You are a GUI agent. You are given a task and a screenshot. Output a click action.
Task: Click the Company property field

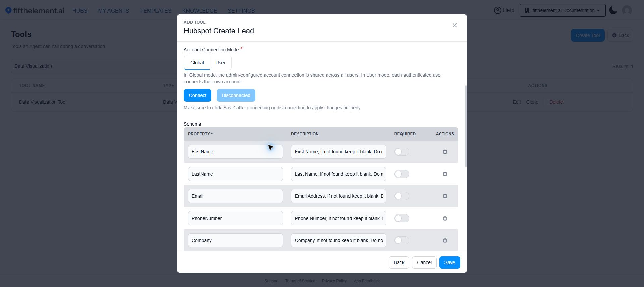coord(235,240)
